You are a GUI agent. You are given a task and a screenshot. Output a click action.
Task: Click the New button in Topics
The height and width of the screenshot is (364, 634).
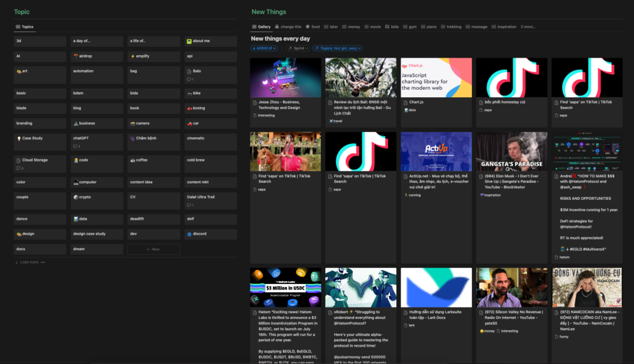tap(154, 249)
